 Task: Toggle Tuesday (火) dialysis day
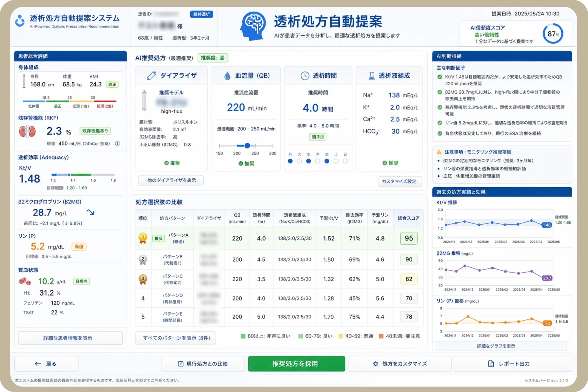[x=299, y=161]
